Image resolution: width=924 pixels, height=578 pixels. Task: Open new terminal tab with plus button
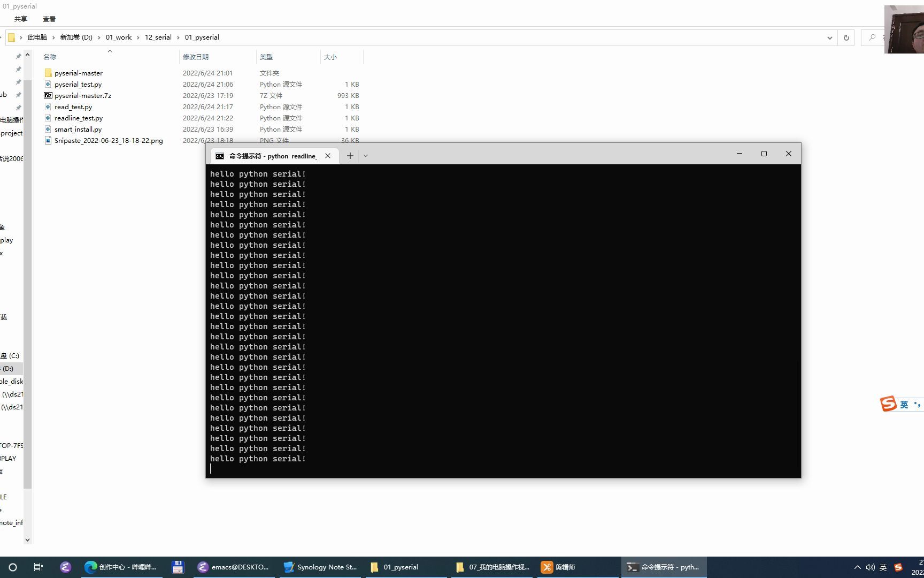tap(350, 156)
